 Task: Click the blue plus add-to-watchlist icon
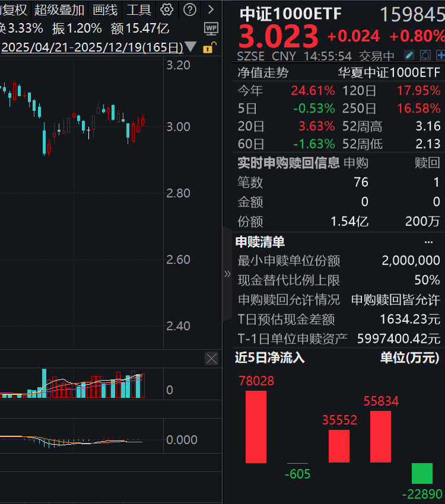[440, 56]
